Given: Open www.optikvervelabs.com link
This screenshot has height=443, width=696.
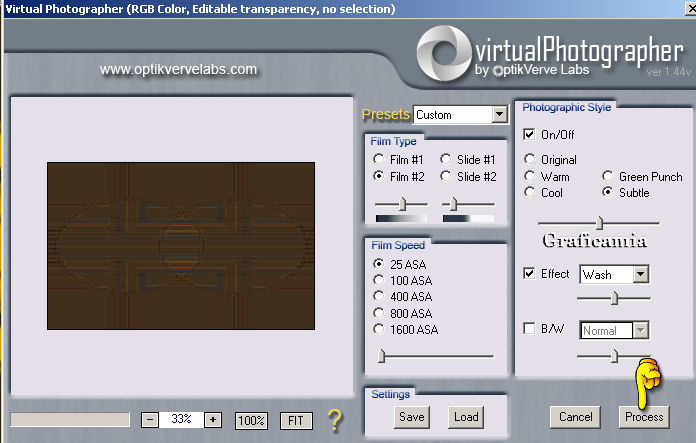Looking at the screenshot, I should [178, 69].
